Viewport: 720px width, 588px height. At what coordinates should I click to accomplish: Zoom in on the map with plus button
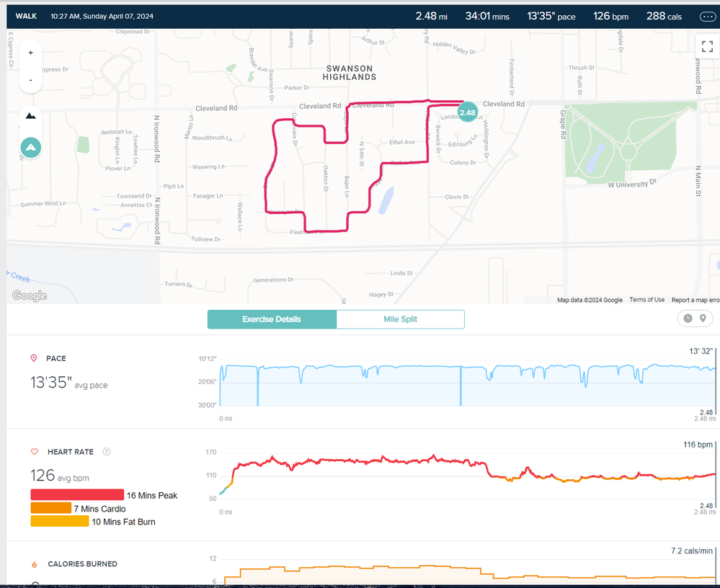30,53
